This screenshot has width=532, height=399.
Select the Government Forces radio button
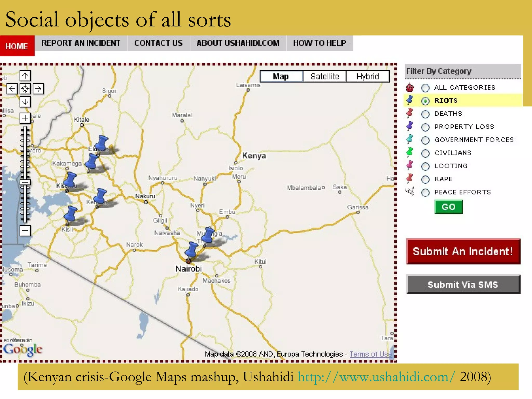tap(425, 140)
